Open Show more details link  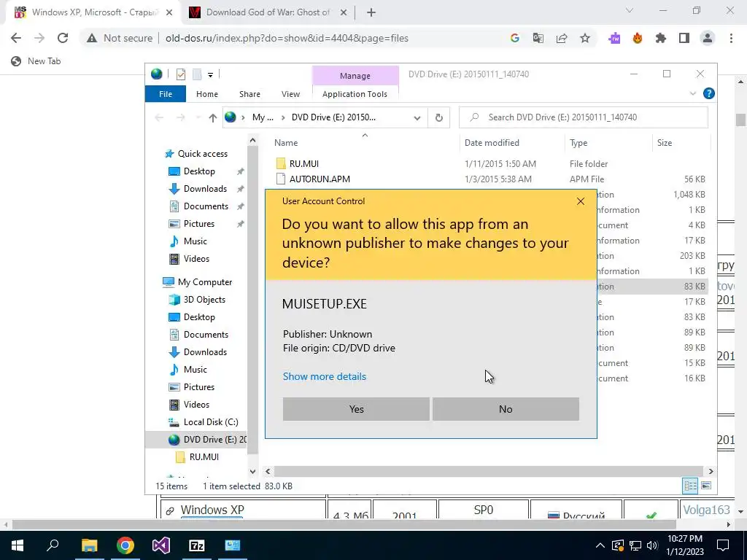tap(325, 376)
